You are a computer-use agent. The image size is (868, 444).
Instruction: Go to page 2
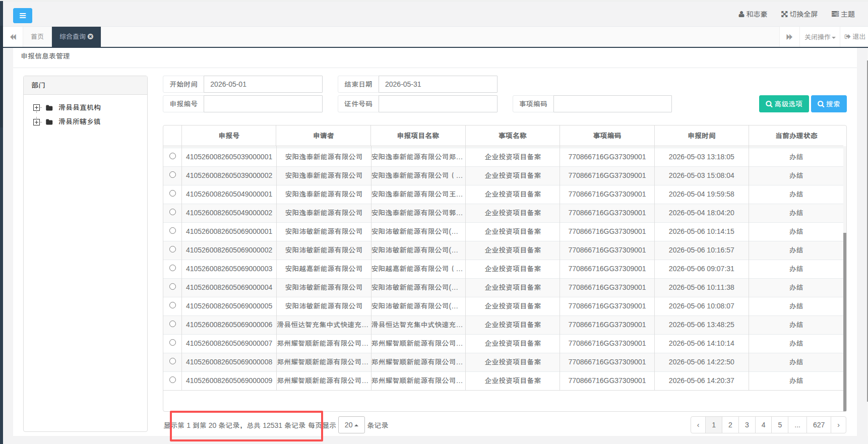(x=730, y=425)
